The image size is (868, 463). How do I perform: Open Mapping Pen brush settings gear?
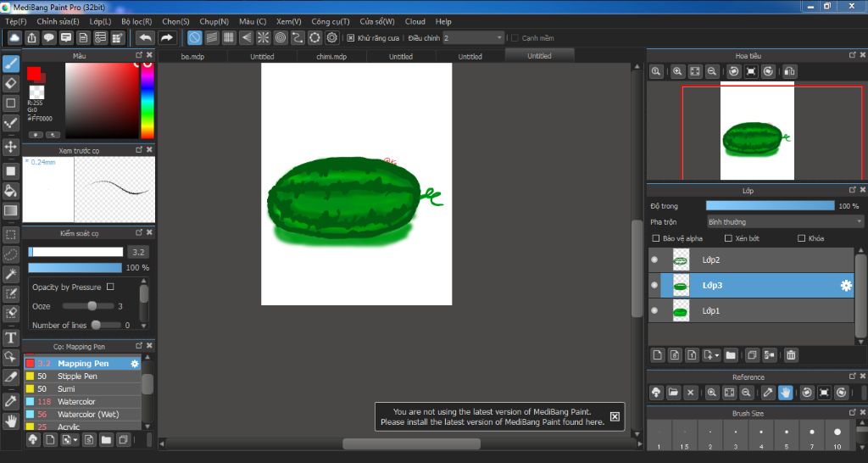135,363
